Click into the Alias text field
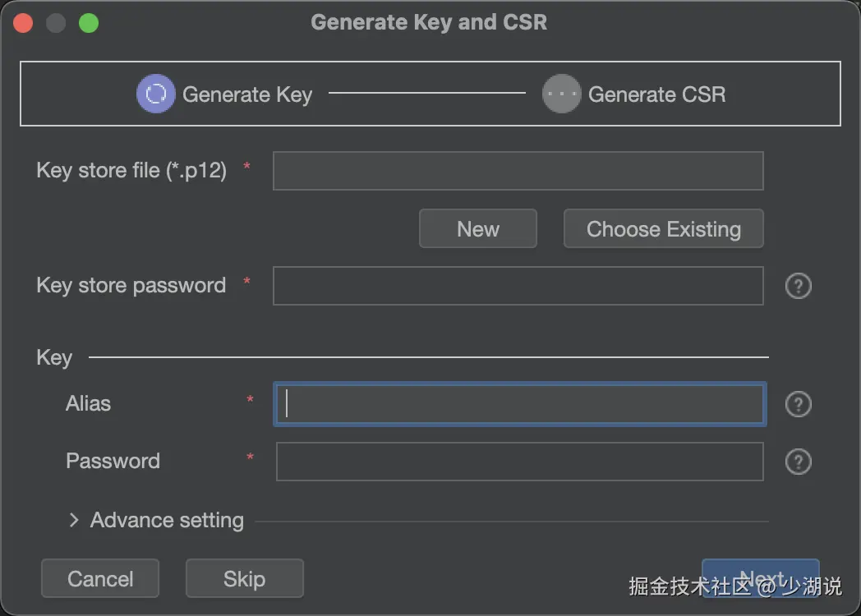Screen dimensions: 861x616 pyautogui.click(x=519, y=404)
